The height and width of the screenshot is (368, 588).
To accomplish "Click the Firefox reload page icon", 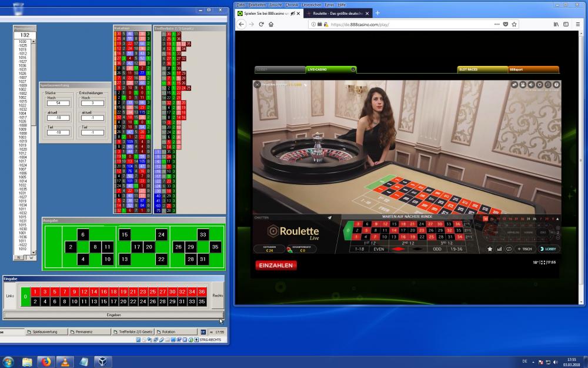I will click(x=260, y=24).
